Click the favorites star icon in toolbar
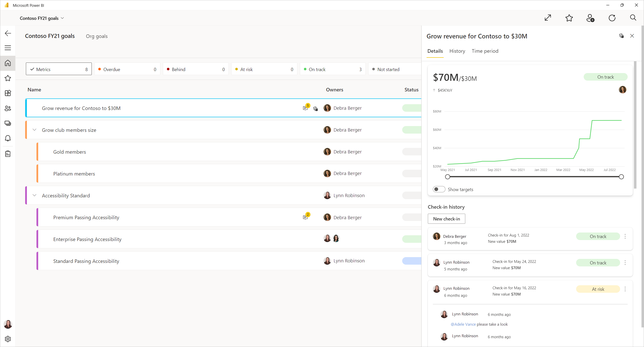The width and height of the screenshot is (644, 347). 569,18
